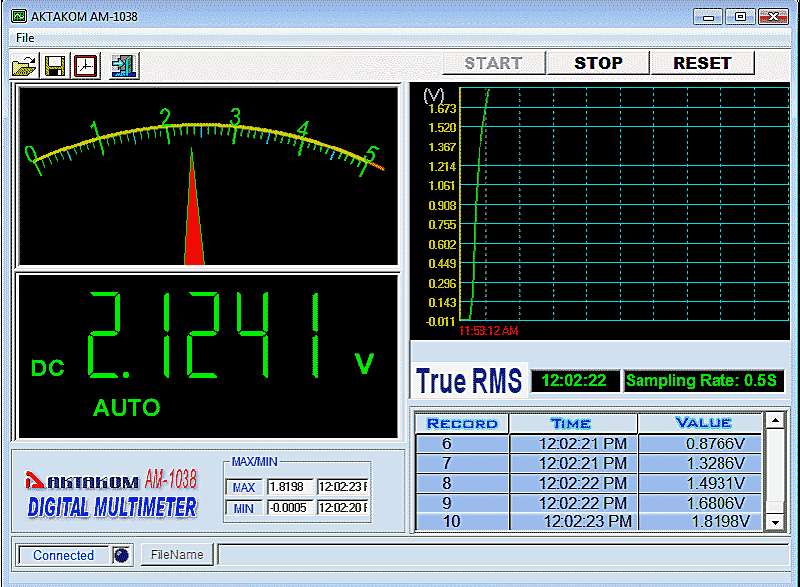Image resolution: width=800 pixels, height=587 pixels.
Task: Click the MAX value field 1.8198
Action: 289,487
